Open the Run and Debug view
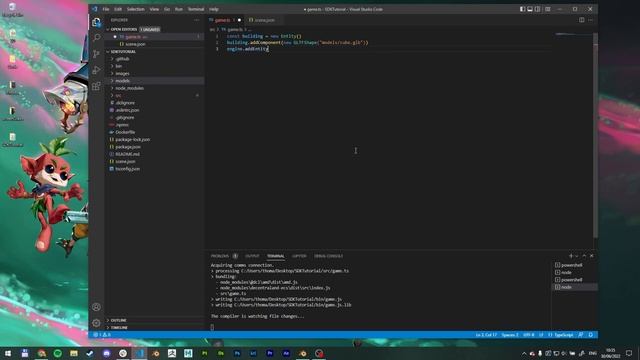Screen dimensions: 640x360 (96, 70)
